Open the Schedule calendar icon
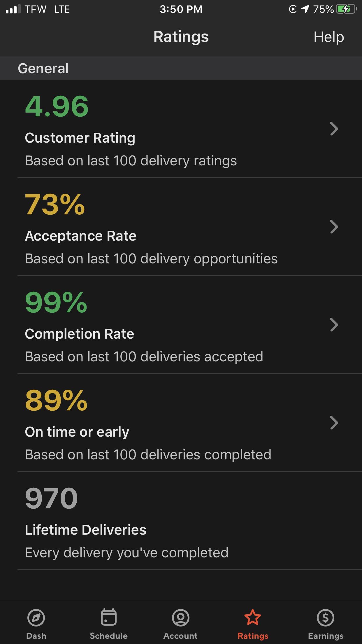The width and height of the screenshot is (362, 644). (x=109, y=617)
